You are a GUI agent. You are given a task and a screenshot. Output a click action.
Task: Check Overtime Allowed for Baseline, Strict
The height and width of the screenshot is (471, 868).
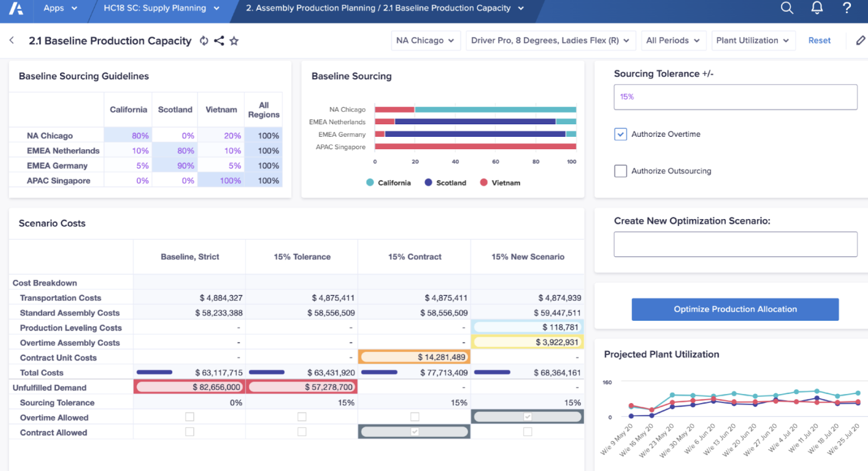189,417
